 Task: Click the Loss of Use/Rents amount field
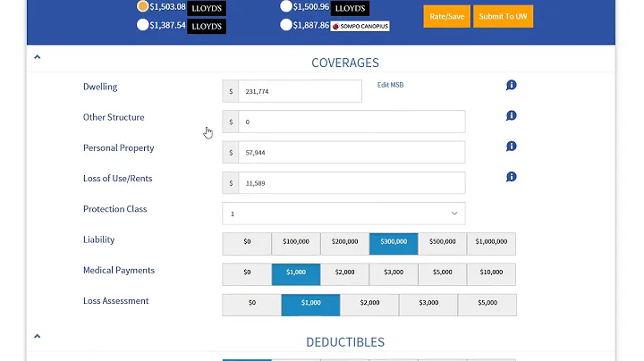(352, 182)
